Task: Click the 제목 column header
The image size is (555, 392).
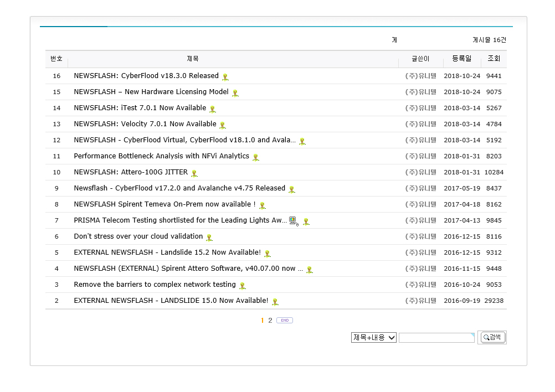Action: point(193,59)
